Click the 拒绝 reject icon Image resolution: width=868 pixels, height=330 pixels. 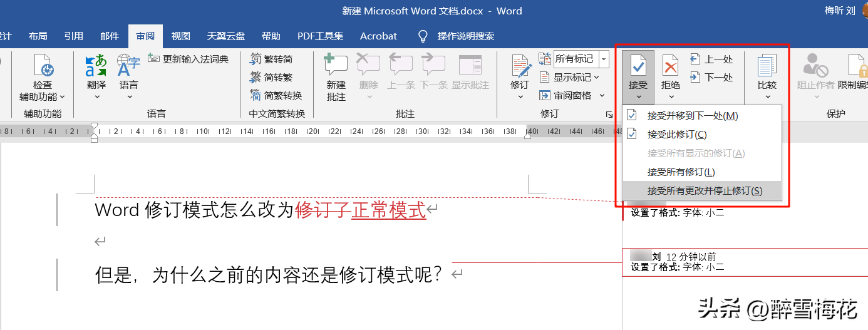(671, 65)
